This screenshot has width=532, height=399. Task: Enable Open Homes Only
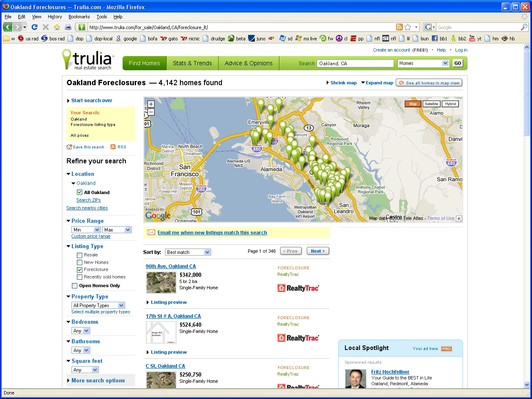[74, 286]
